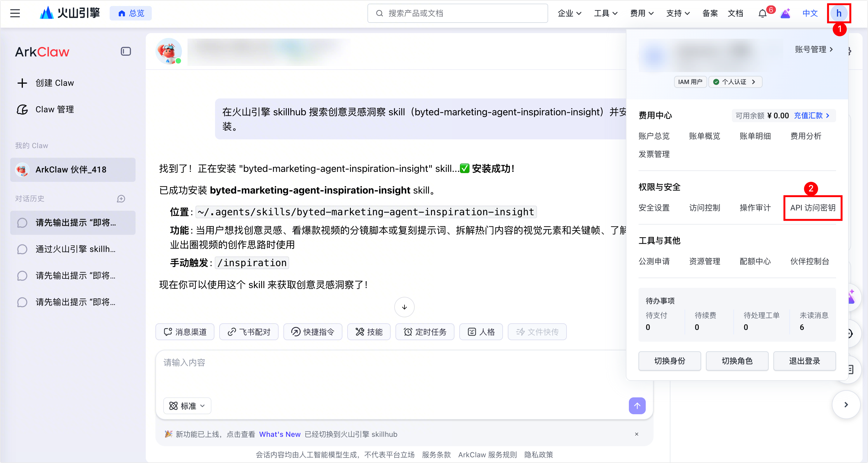This screenshot has width=868, height=463.
Task: Dismiss the new feature notice banner
Action: click(636, 434)
